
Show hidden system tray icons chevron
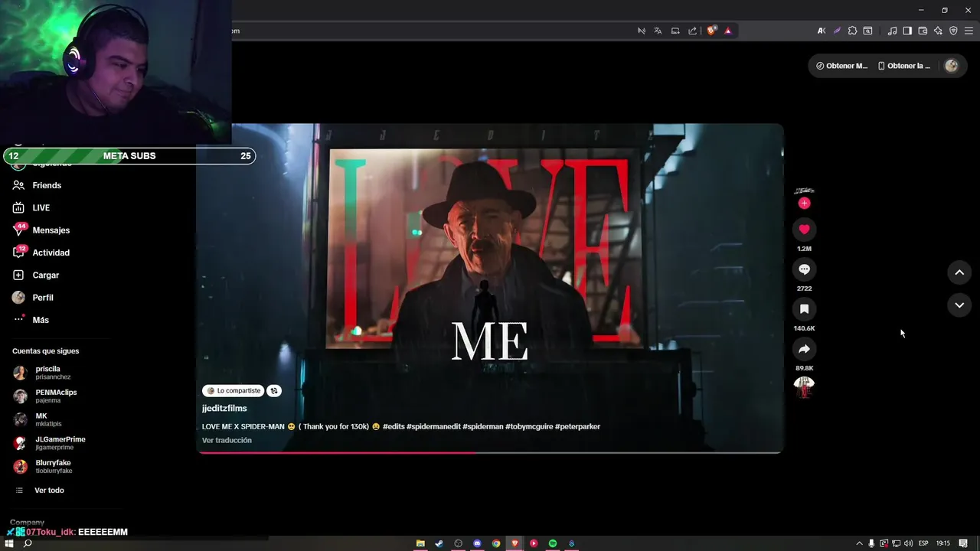pyautogui.click(x=859, y=543)
